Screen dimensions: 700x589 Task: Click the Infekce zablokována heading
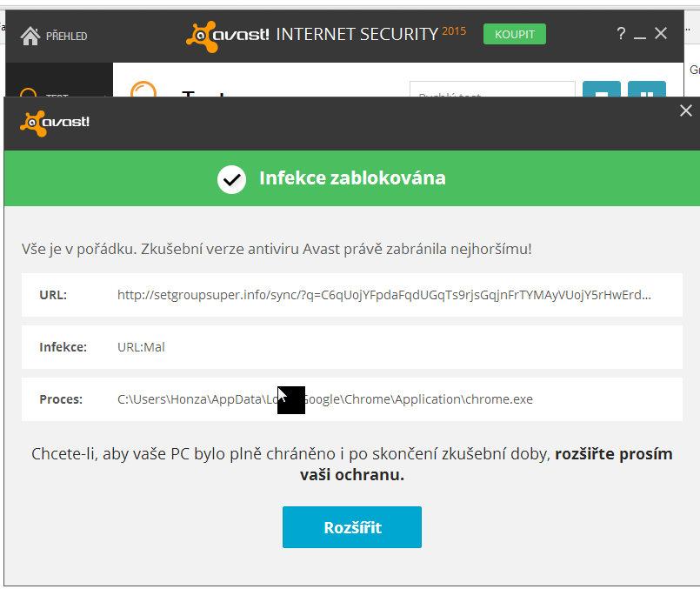[352, 178]
